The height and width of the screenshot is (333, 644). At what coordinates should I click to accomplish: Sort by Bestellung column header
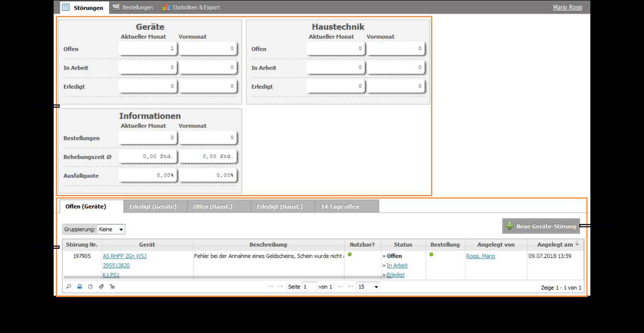point(445,244)
